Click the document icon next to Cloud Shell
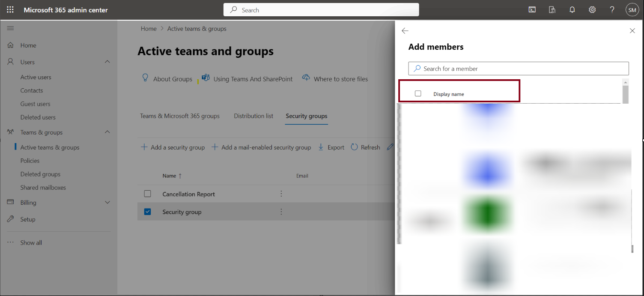This screenshot has width=644, height=296. (x=552, y=10)
